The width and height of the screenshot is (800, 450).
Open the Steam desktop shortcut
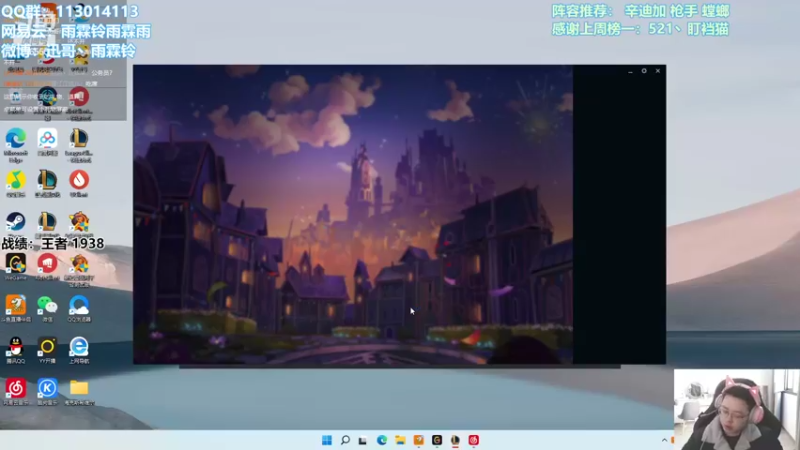coord(16,223)
